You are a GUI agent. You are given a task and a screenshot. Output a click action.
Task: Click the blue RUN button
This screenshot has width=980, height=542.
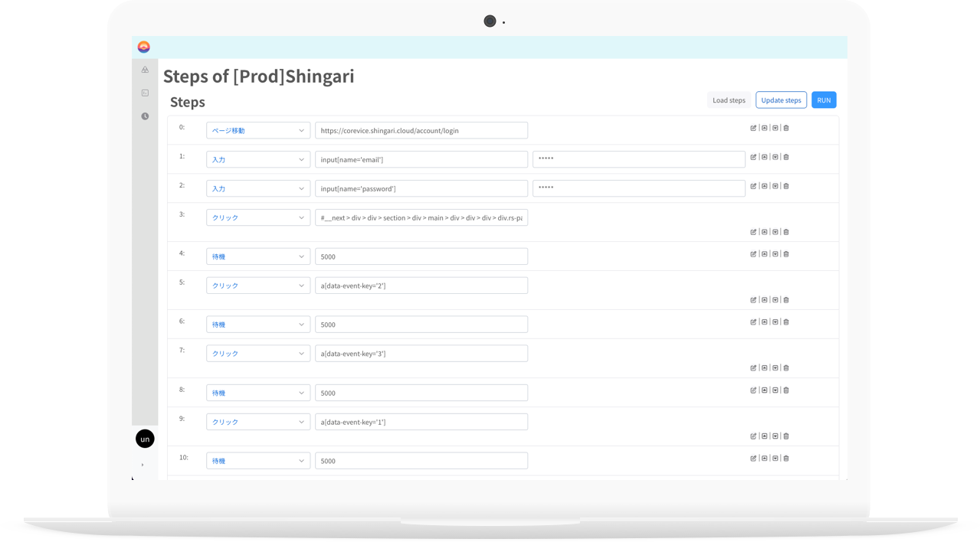824,100
